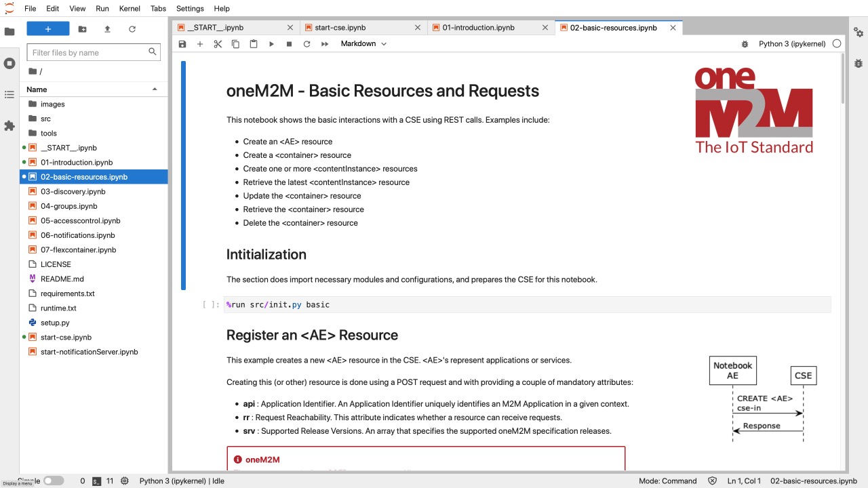Click Ln 1, Col 1 in status bar
The height and width of the screenshot is (488, 868).
tap(744, 481)
